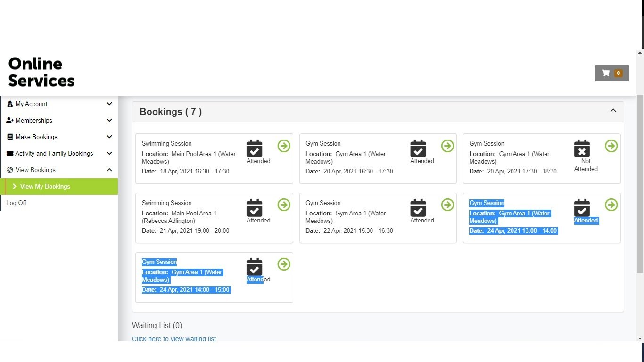Open arrow for 24 Apr 13:00 Gym Session

[611, 205]
